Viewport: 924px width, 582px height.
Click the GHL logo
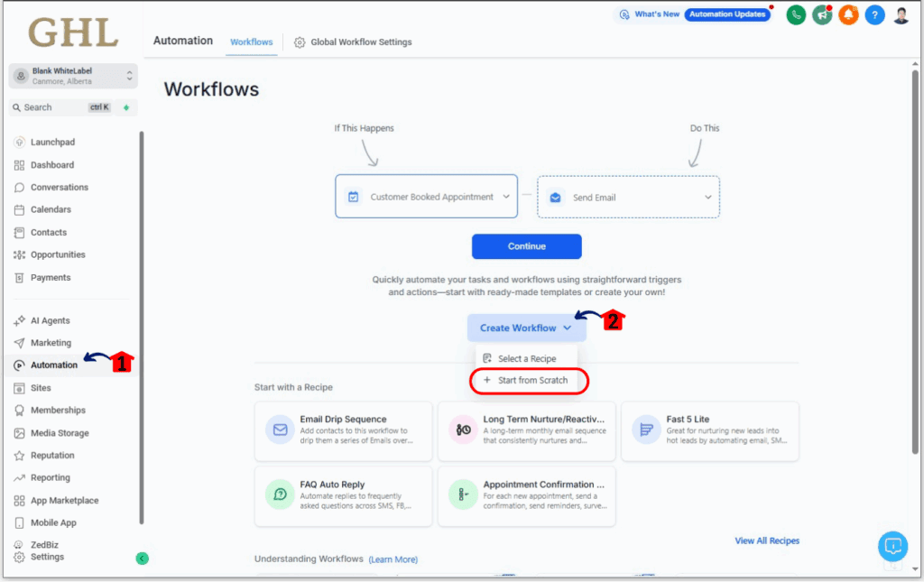point(73,33)
